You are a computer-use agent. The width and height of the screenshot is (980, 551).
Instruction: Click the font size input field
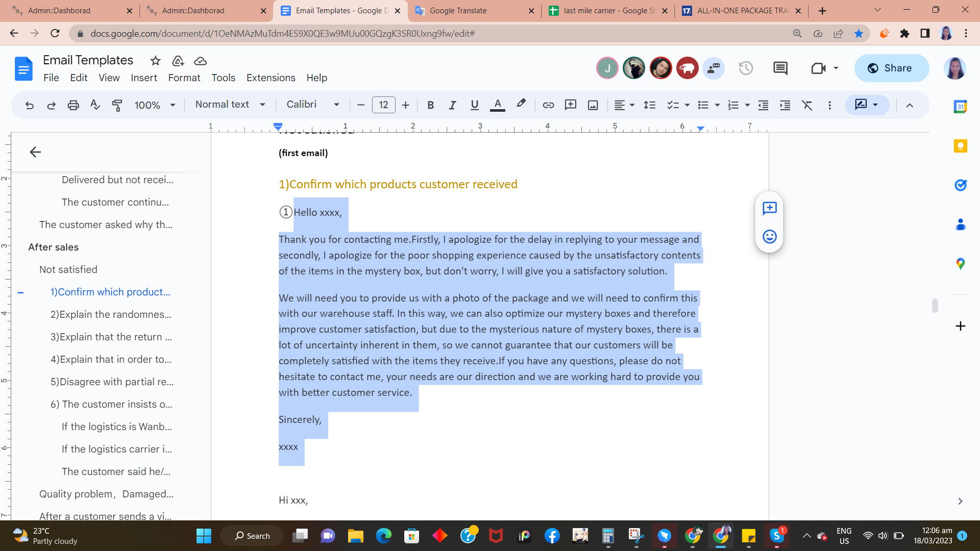[383, 105]
